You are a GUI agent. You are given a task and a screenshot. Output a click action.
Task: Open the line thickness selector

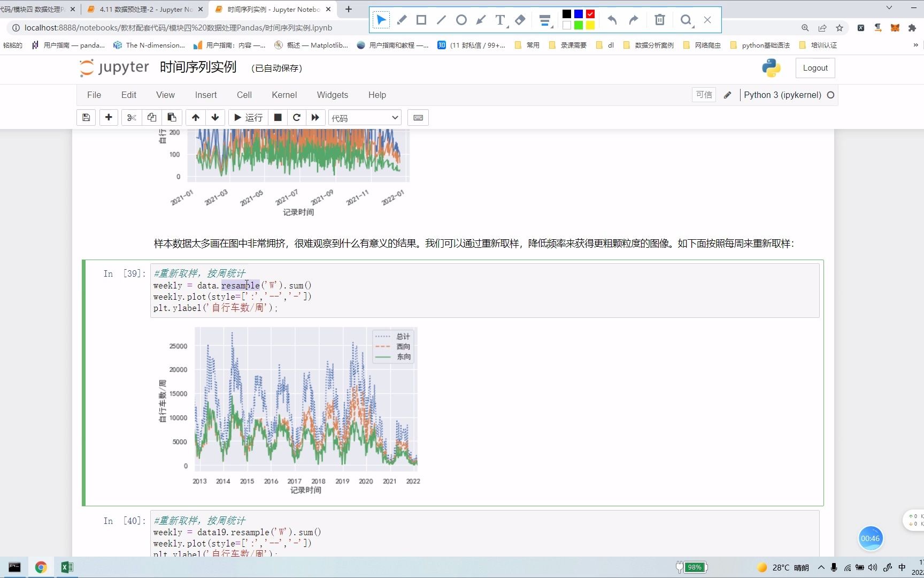point(545,20)
